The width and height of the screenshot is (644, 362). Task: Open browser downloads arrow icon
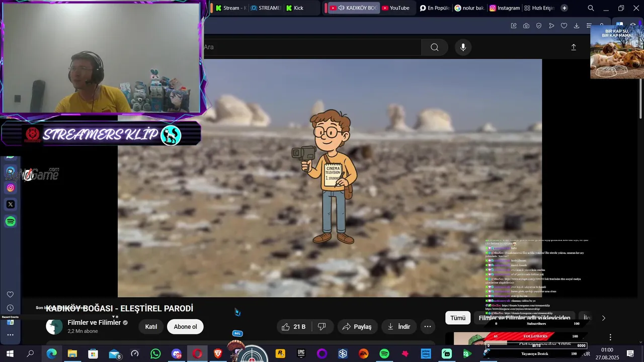(x=577, y=26)
